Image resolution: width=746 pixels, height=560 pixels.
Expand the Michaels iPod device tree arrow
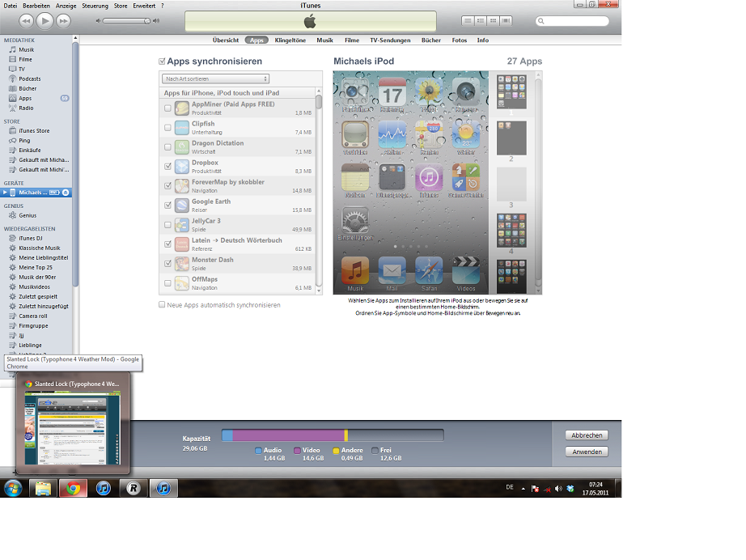(x=5, y=193)
